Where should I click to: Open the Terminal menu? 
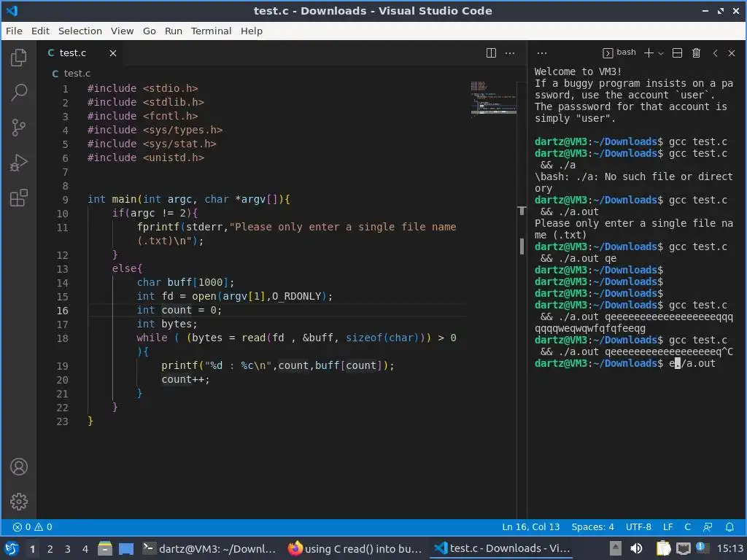tap(211, 31)
